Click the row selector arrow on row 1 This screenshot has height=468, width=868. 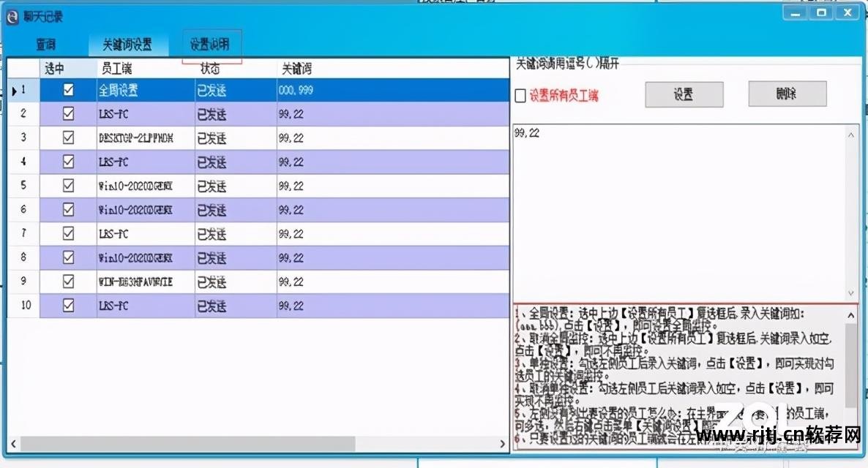tap(14, 89)
